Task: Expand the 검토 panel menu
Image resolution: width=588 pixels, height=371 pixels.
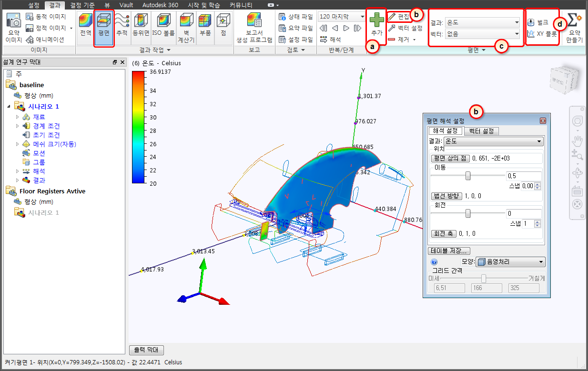Action: [295, 50]
